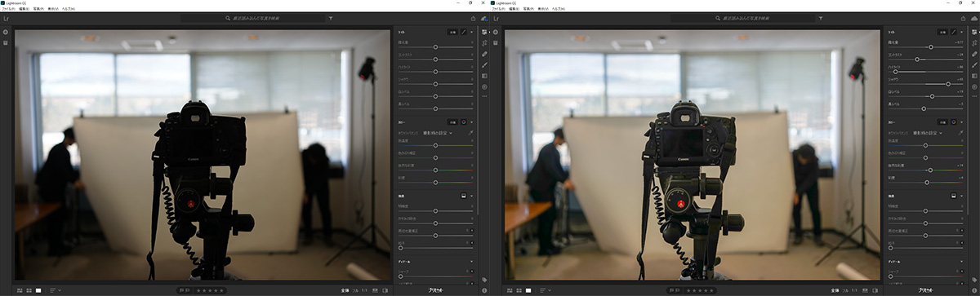Image resolution: width=980 pixels, height=296 pixels.
Task: Click the 自動 auto button in the right Light panel
Action: click(942, 32)
